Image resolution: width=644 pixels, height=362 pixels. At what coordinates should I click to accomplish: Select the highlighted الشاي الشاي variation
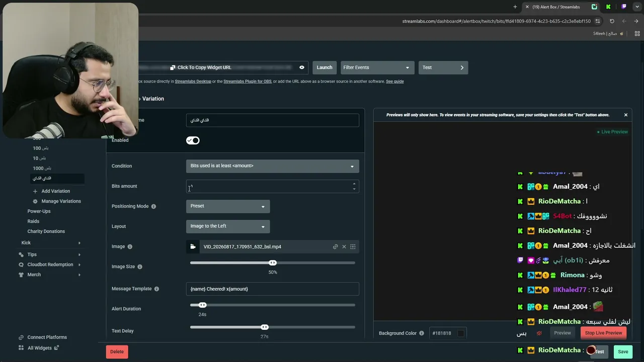pyautogui.click(x=57, y=178)
